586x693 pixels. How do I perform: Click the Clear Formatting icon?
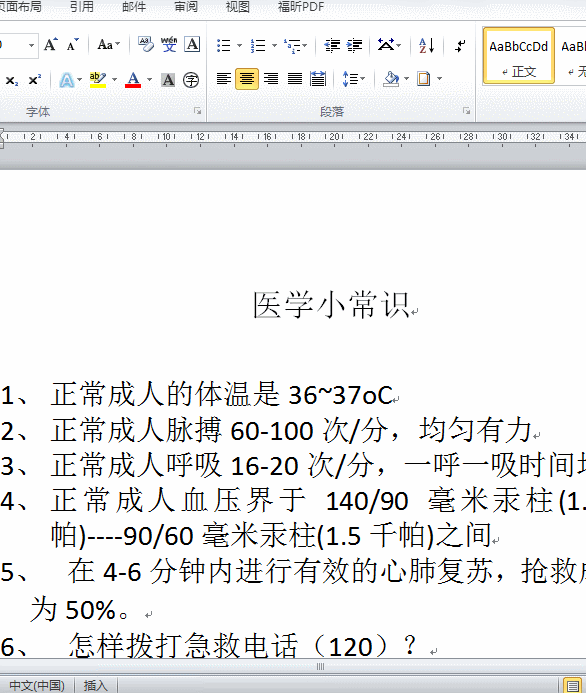click(145, 45)
